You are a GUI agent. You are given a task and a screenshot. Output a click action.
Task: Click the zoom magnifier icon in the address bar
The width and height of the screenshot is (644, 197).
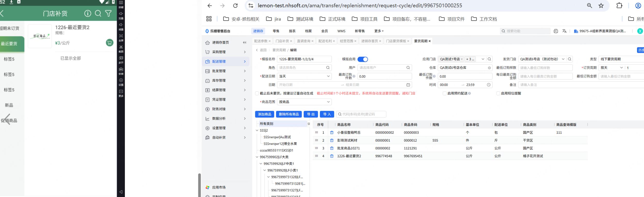[x=590, y=5]
